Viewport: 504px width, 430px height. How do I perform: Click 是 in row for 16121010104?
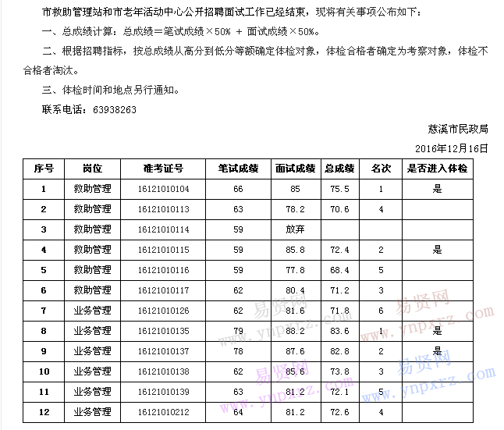(437, 189)
